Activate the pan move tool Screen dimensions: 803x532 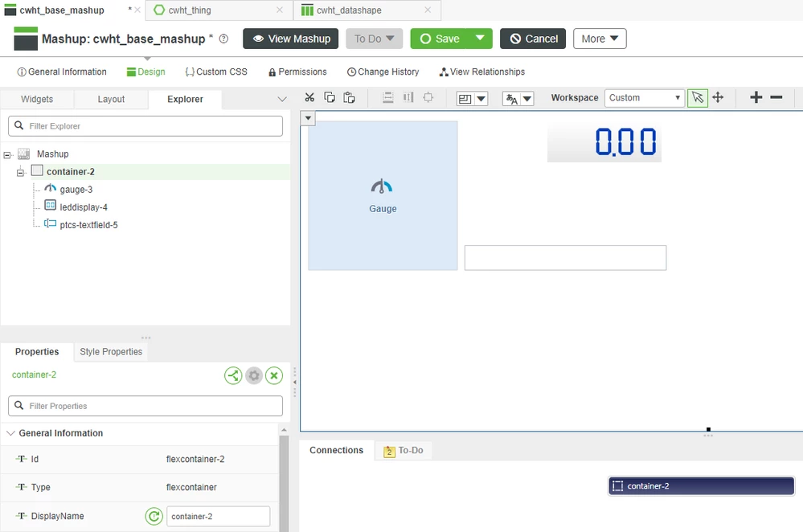(x=718, y=97)
